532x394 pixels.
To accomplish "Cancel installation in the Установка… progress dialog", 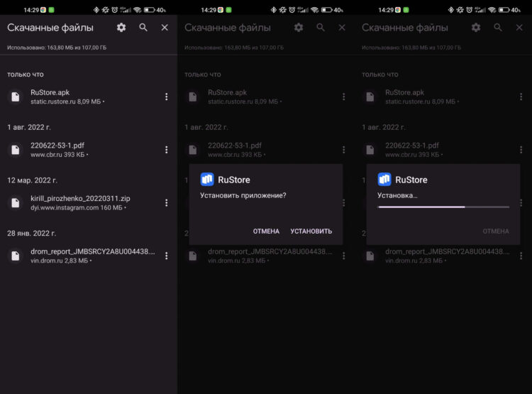I will pos(496,231).
